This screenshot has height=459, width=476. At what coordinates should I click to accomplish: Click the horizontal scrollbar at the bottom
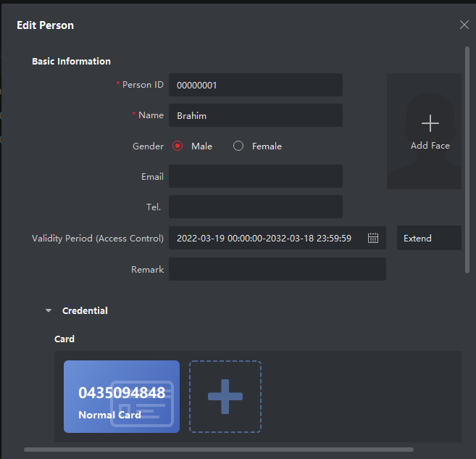tap(217, 450)
